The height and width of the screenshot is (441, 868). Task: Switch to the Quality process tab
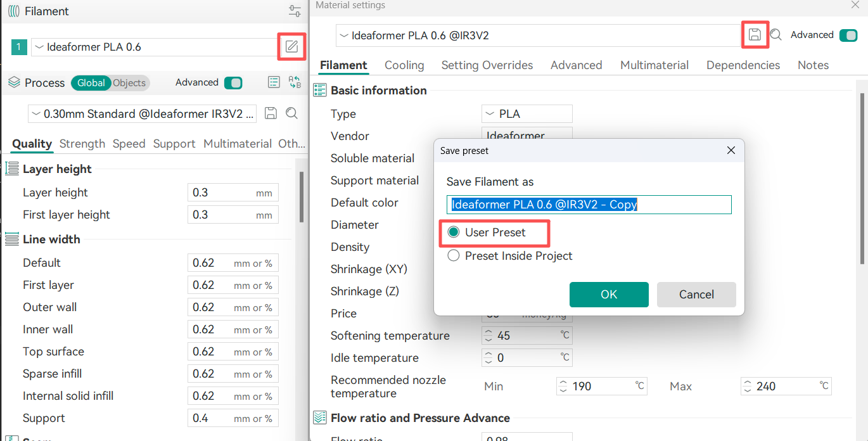[x=32, y=144]
